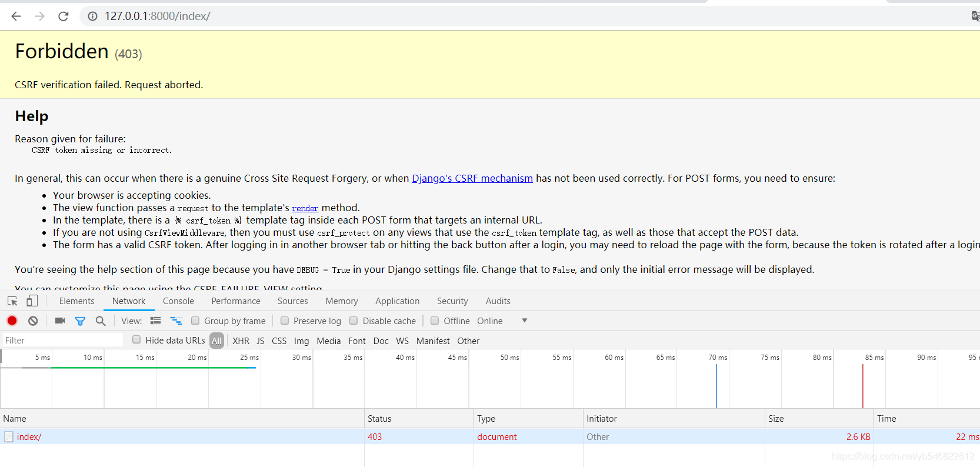Go to the Memory tab
The height and width of the screenshot is (467, 980).
(x=342, y=301)
